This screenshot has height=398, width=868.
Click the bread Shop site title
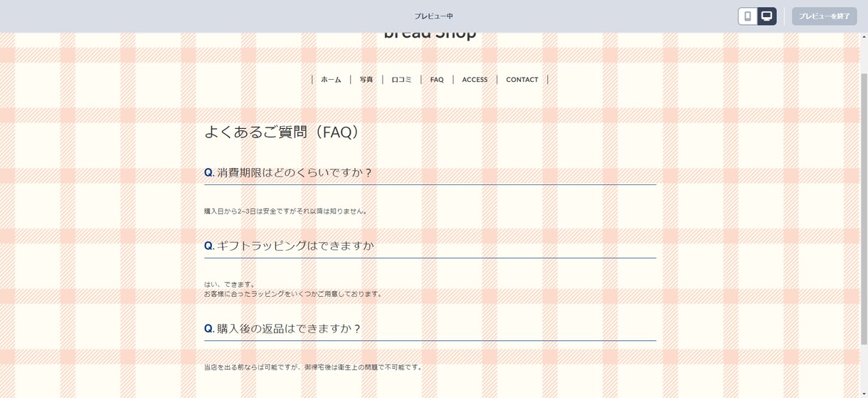point(430,35)
